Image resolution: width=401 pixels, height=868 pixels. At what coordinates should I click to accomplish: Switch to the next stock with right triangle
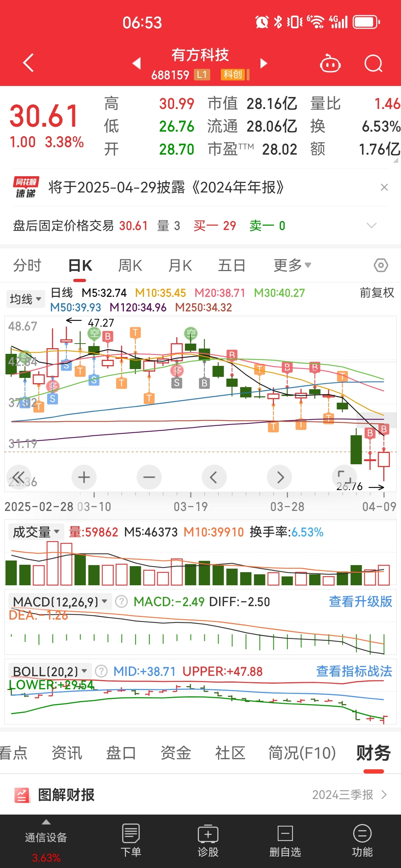[x=264, y=63]
